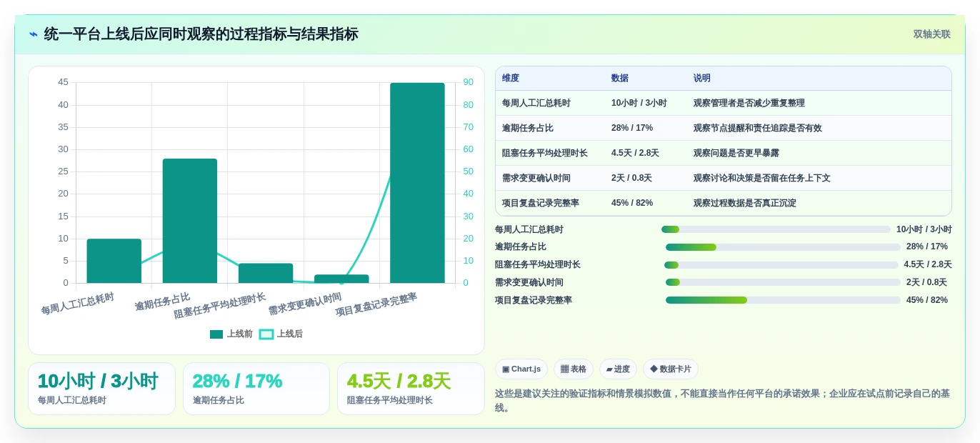Click 2天 / 0.8天 value beside progress bar

point(927,282)
